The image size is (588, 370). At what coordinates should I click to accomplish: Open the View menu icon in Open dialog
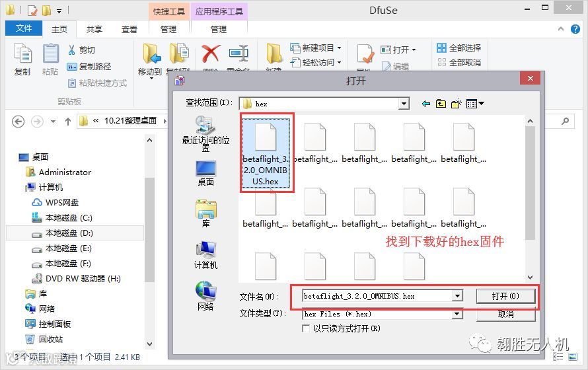coord(475,104)
